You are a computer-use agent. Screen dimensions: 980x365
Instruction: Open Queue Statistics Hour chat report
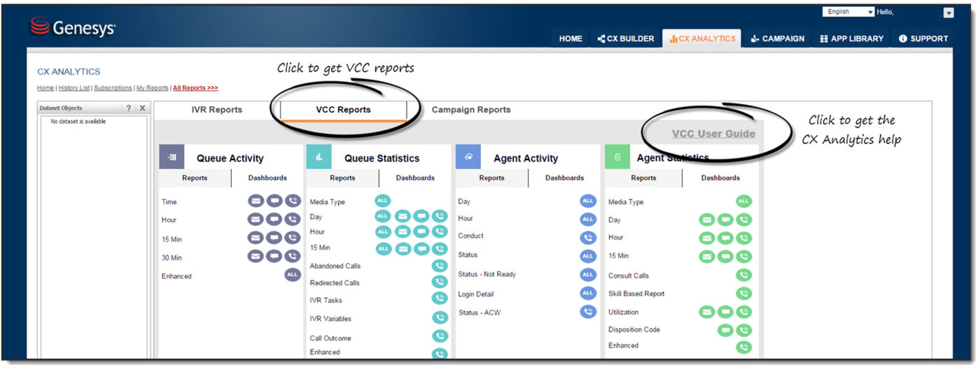(421, 231)
